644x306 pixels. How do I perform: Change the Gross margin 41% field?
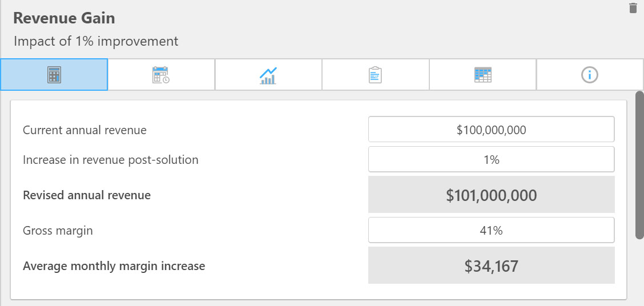491,230
